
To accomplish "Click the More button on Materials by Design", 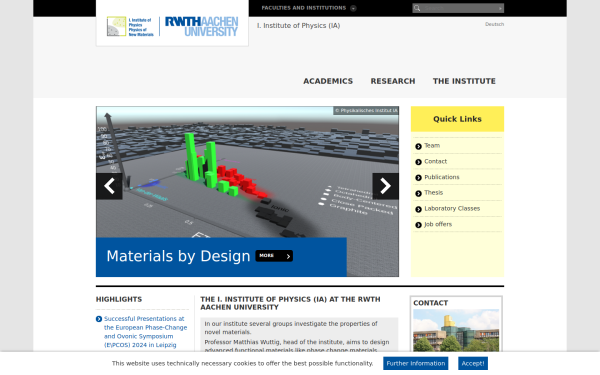I will point(274,256).
